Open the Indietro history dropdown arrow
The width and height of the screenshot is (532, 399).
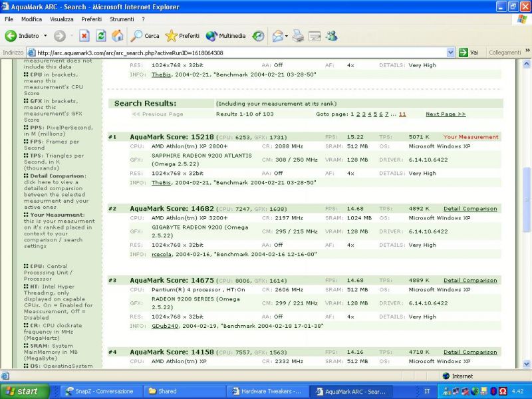pyautogui.click(x=45, y=36)
